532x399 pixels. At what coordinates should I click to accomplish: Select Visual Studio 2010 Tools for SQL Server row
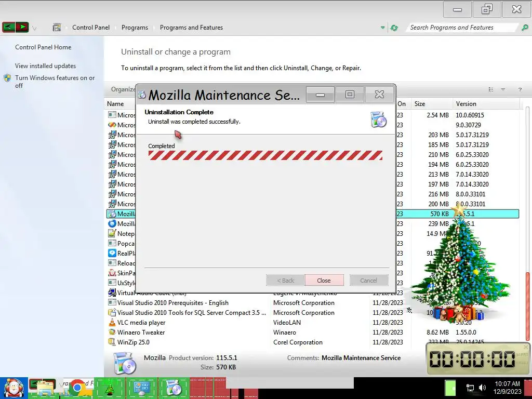point(312,312)
